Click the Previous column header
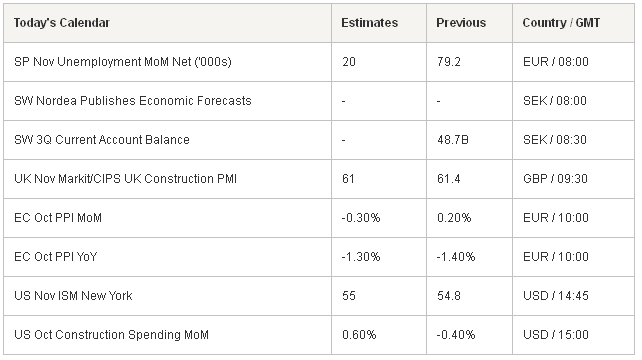The width and height of the screenshot is (642, 360). pos(461,23)
